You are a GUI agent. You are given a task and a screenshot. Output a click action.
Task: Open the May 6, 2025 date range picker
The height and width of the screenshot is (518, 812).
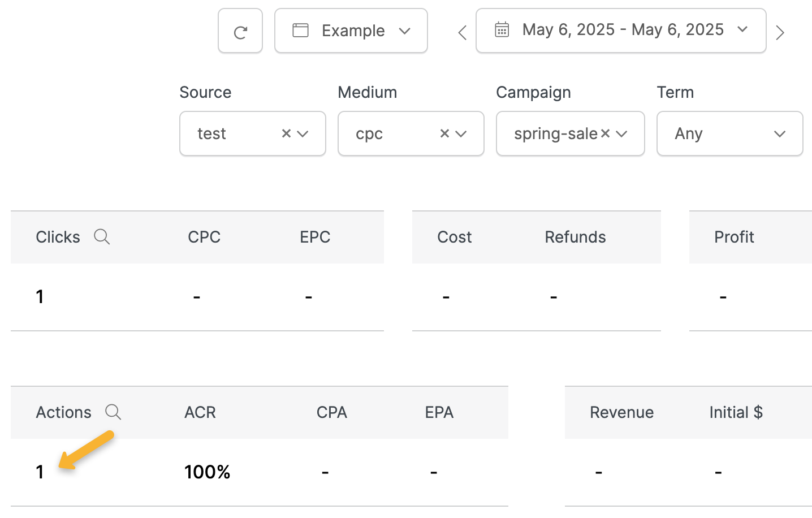tap(620, 31)
